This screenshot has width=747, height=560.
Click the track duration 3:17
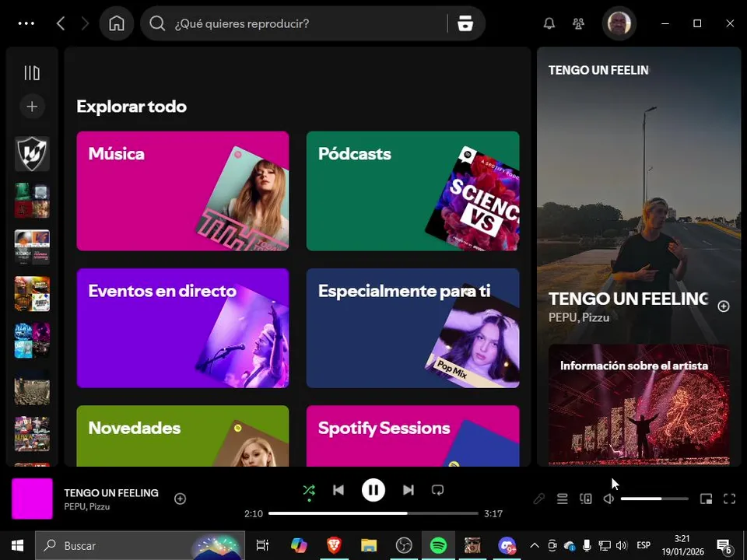point(493,514)
